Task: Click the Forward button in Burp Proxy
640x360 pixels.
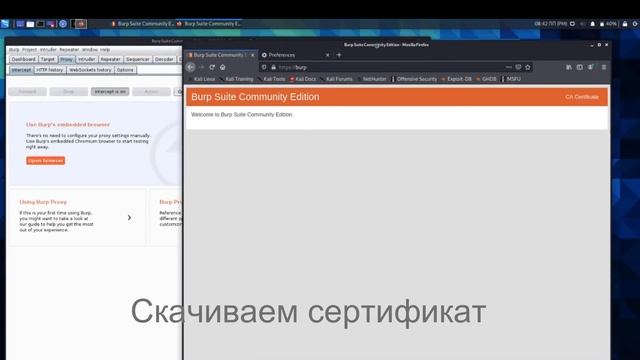Action: [27, 91]
